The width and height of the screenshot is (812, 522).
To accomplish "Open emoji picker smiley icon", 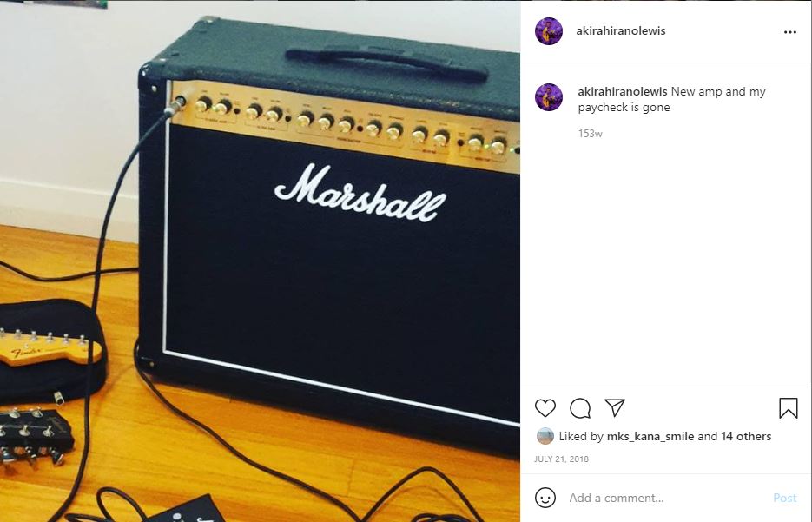I will click(x=545, y=498).
